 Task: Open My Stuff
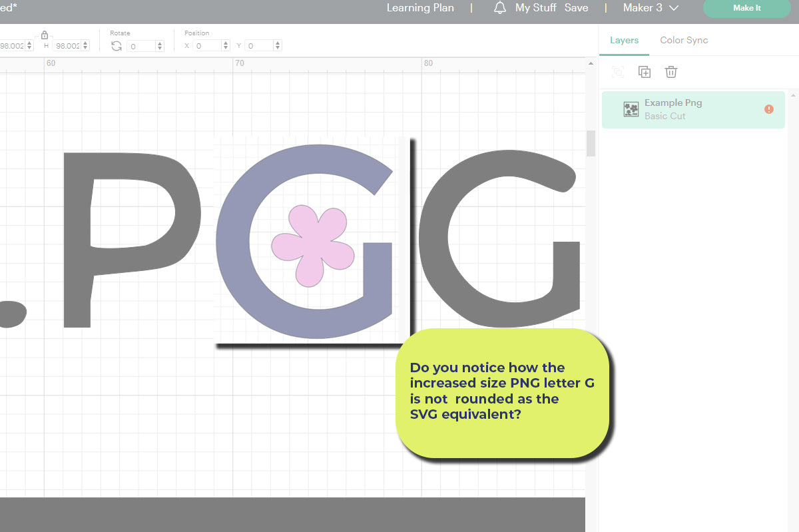pos(535,8)
